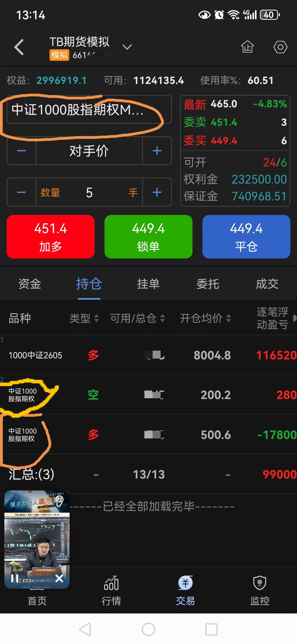Open the 行情 market chart icon
Viewport: 297px width, 644px height.
[x=111, y=584]
